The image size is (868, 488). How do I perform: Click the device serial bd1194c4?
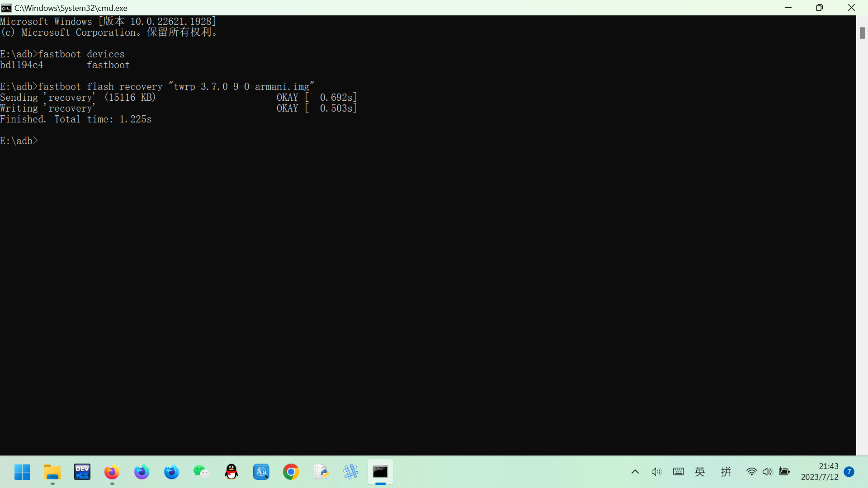[x=22, y=65]
